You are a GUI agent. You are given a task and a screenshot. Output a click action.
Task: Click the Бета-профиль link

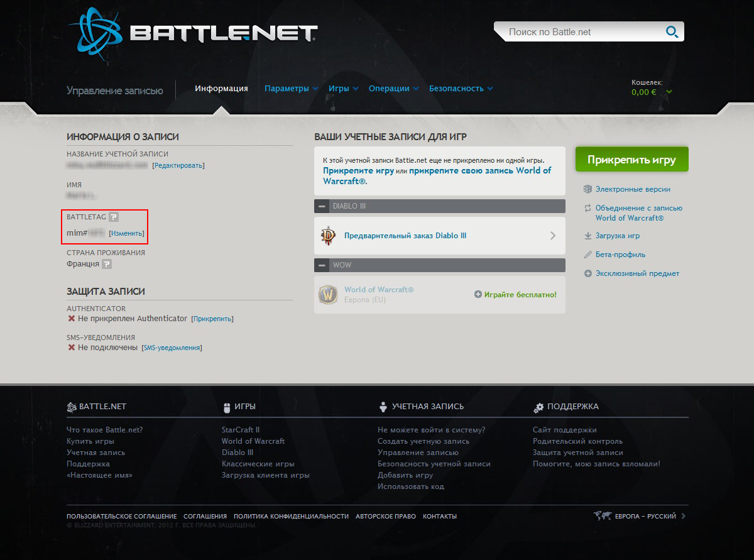click(x=620, y=255)
